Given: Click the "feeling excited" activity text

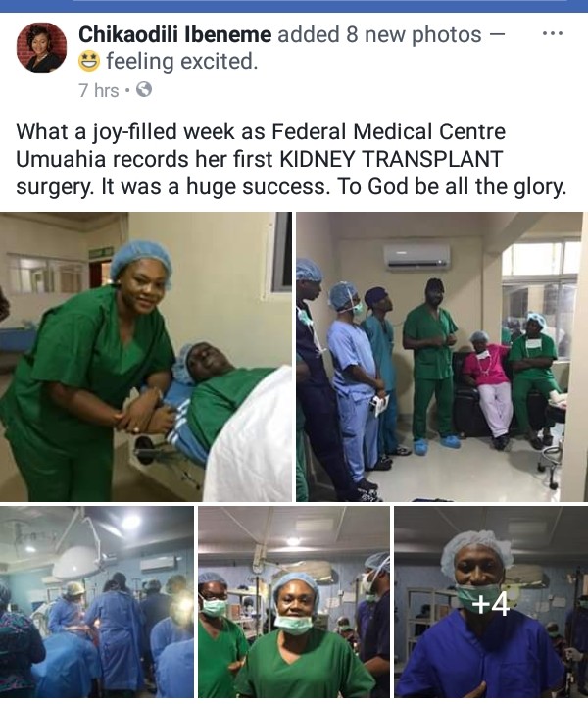Looking at the screenshot, I should coord(181,62).
